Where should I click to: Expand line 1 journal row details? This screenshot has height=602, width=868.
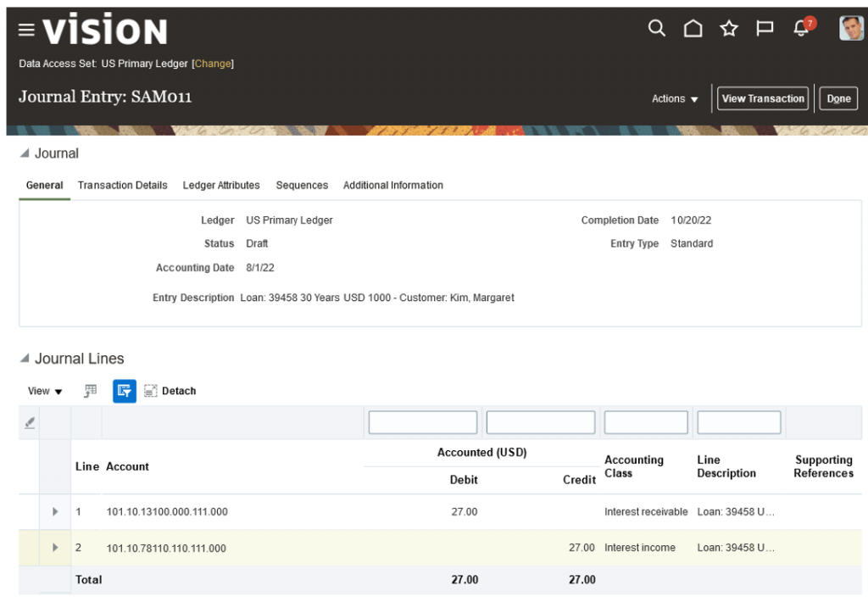(x=55, y=511)
